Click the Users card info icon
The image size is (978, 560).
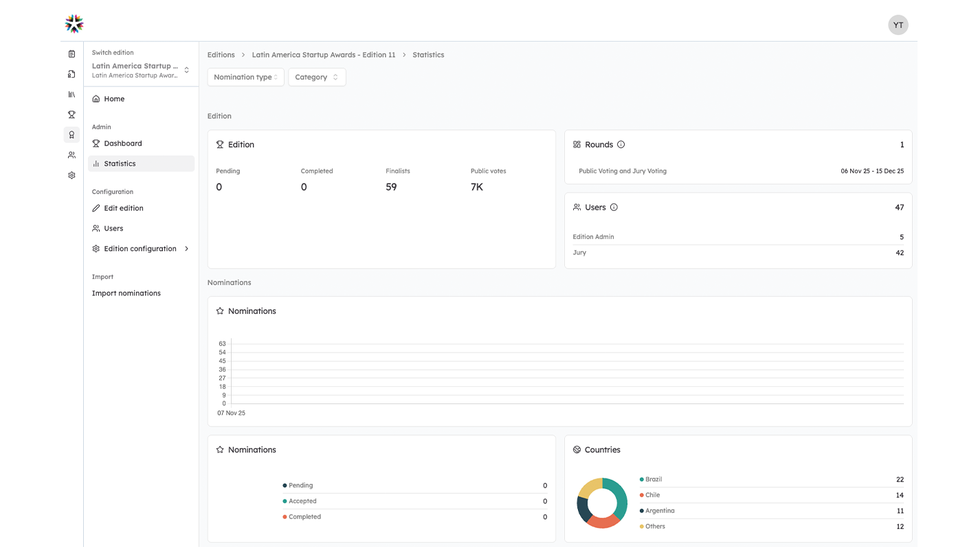click(614, 208)
